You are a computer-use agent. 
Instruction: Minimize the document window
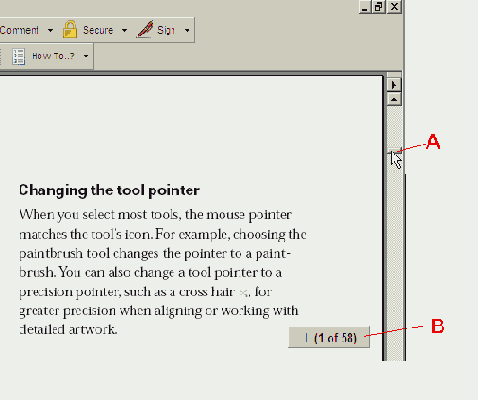(365, 7)
